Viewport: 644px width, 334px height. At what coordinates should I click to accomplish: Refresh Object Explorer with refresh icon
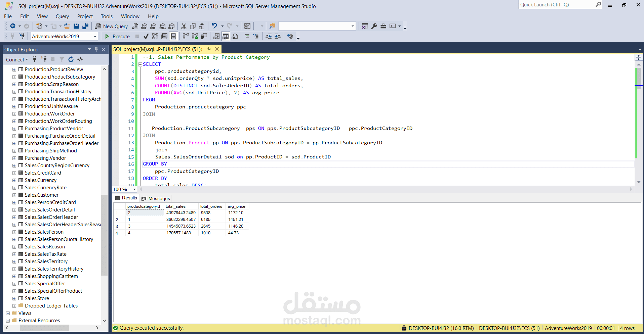71,59
